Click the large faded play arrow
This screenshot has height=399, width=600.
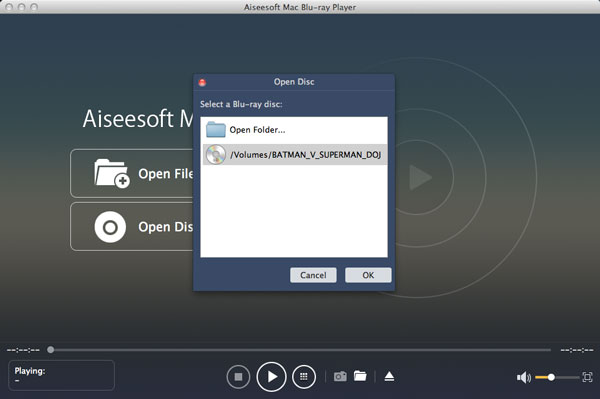click(x=420, y=178)
